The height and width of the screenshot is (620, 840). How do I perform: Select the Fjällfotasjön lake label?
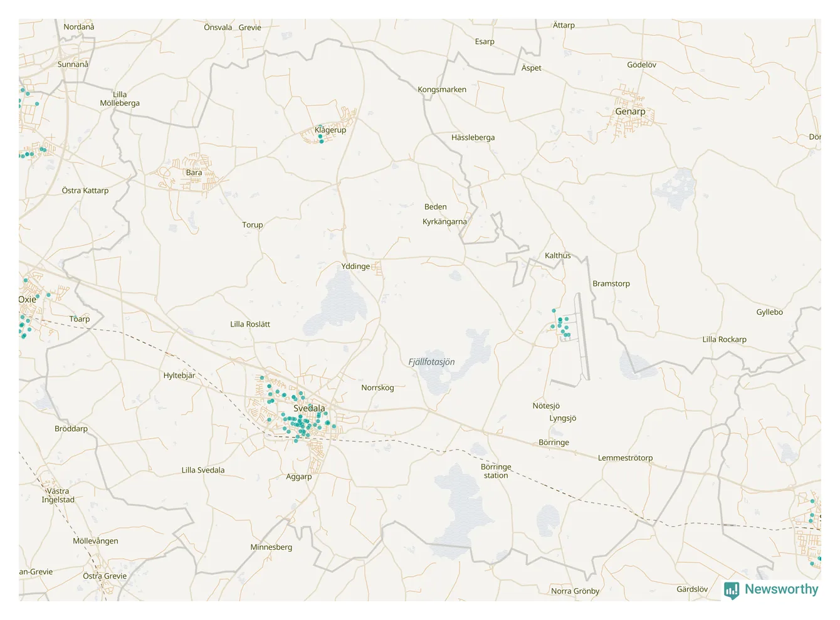click(x=431, y=362)
